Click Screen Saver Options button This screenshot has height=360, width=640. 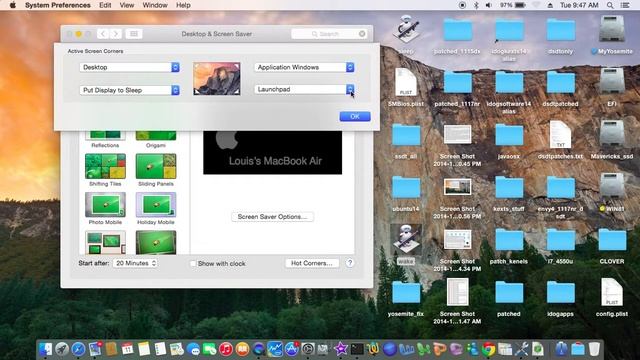272,217
